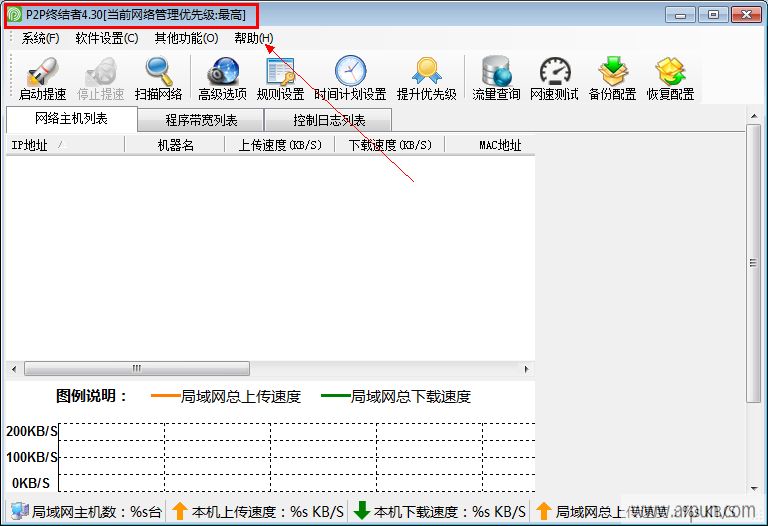Minimize the P2P终结者 window
The height and width of the screenshot is (526, 768).
[x=680, y=14]
